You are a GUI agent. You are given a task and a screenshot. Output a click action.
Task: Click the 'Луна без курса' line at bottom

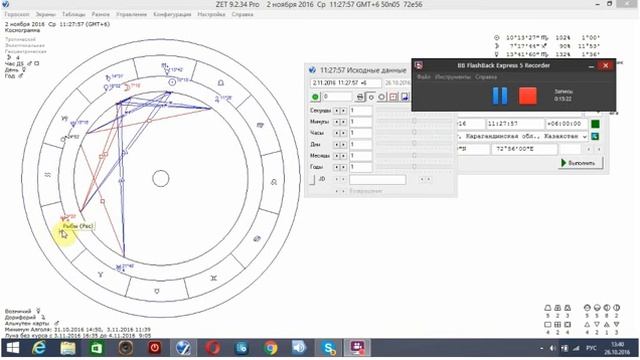tap(77, 335)
